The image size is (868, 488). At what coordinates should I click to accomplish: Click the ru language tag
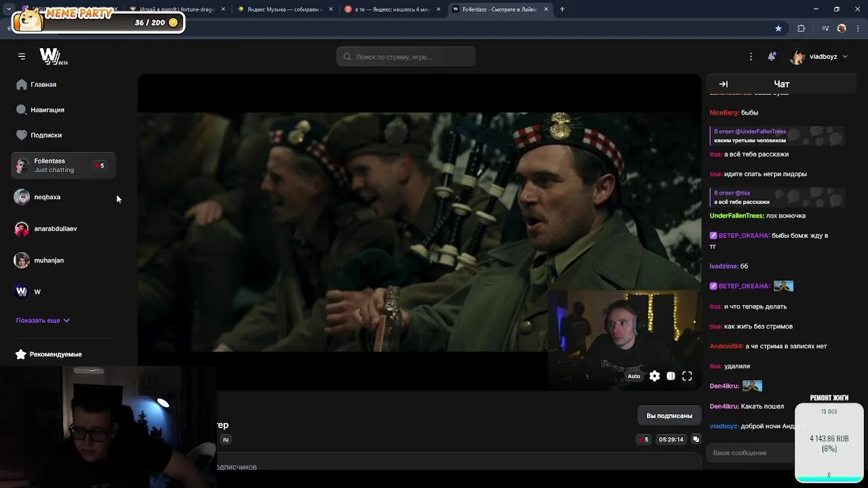(226, 439)
